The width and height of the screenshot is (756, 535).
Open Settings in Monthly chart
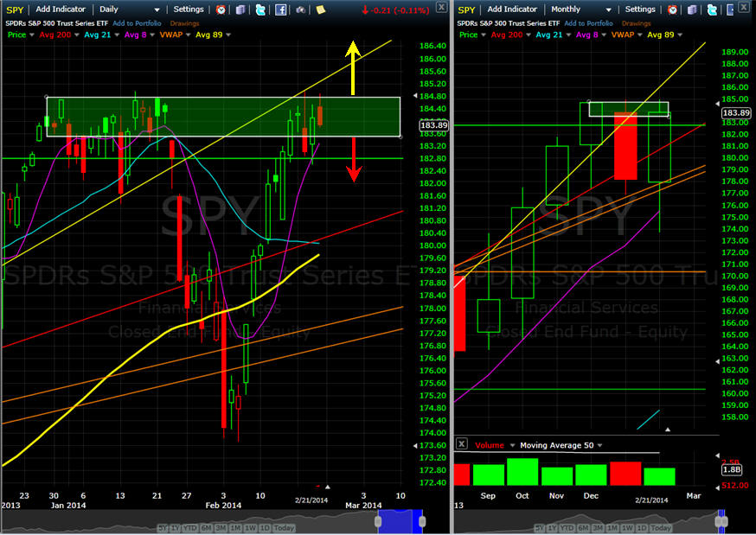640,10
